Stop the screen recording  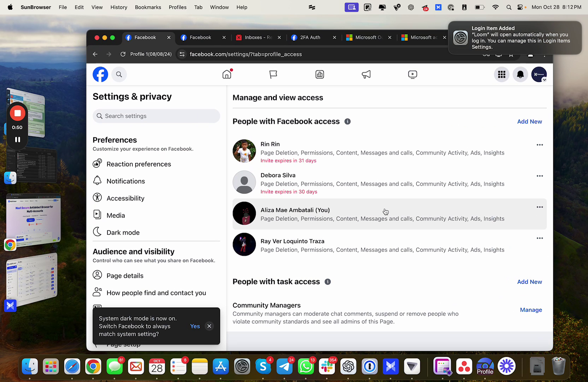17,113
